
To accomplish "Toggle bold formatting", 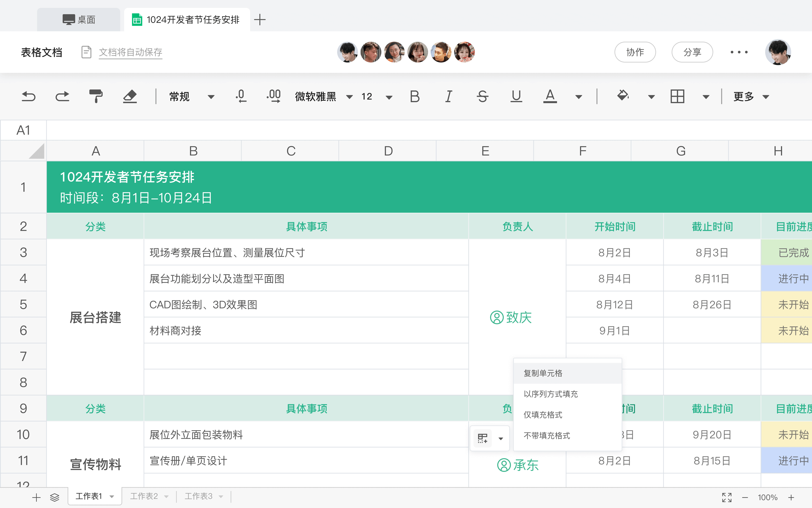I will pyautogui.click(x=414, y=97).
